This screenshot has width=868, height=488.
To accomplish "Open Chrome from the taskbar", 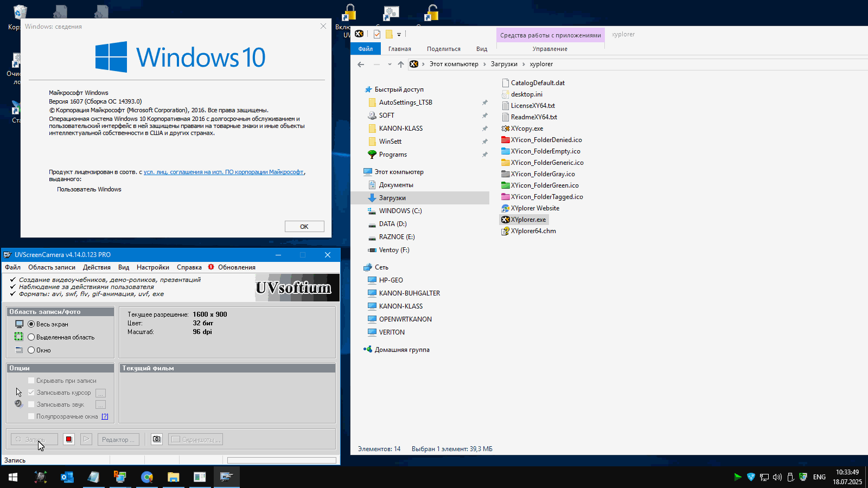I will point(146,477).
